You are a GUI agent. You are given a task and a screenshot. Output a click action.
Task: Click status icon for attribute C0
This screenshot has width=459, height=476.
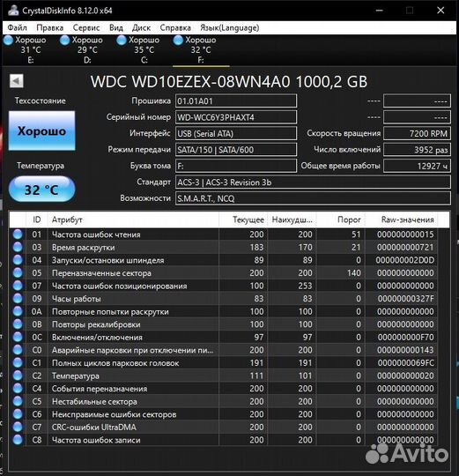click(x=18, y=350)
